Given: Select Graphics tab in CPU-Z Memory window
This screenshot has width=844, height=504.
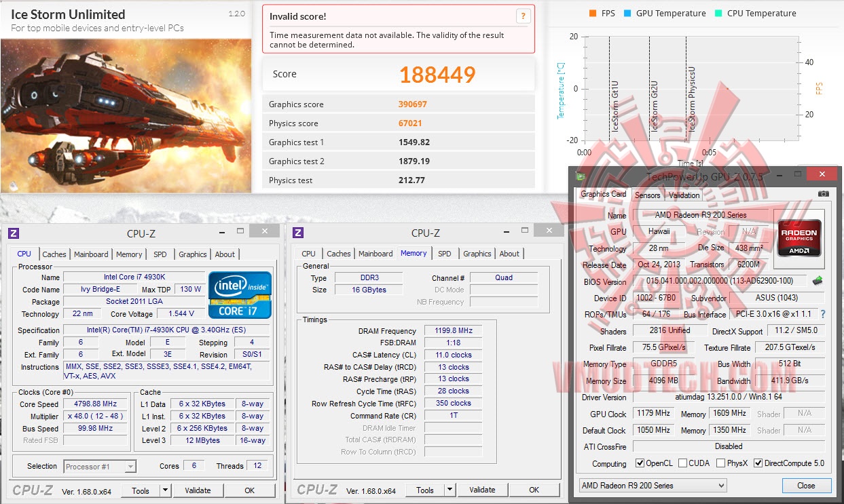Looking at the screenshot, I should [x=477, y=254].
